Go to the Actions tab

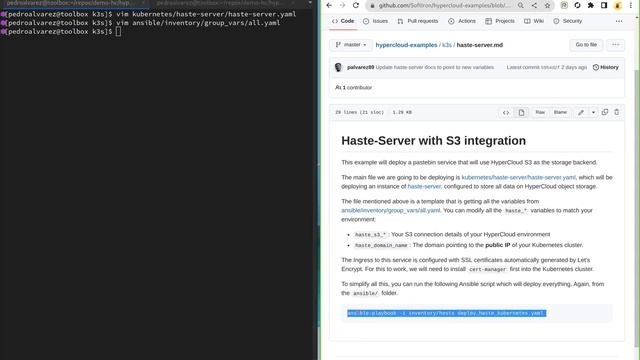tap(462, 21)
